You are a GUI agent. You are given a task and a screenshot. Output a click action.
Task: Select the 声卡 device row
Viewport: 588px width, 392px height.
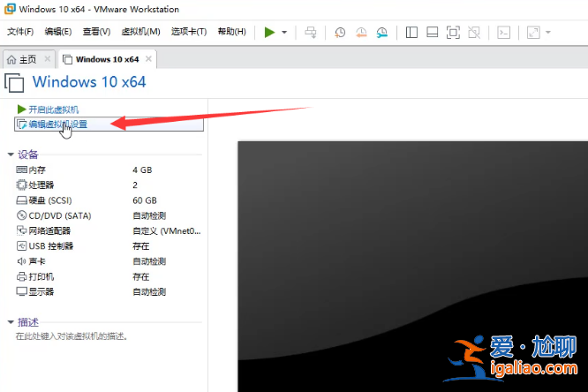click(109, 261)
